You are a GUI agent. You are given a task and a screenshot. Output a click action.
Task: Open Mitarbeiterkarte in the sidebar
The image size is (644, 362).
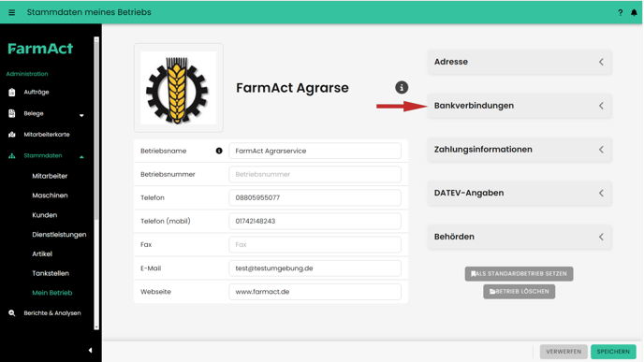click(47, 134)
